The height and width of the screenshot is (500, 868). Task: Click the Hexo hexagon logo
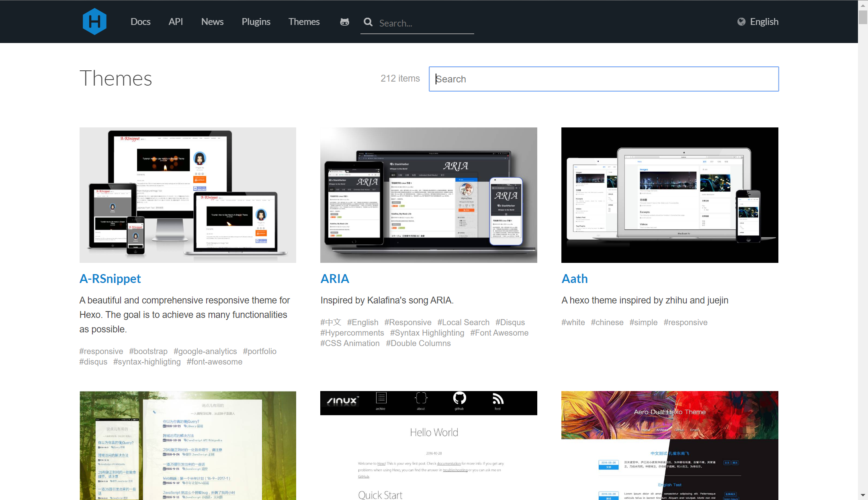pos(94,22)
